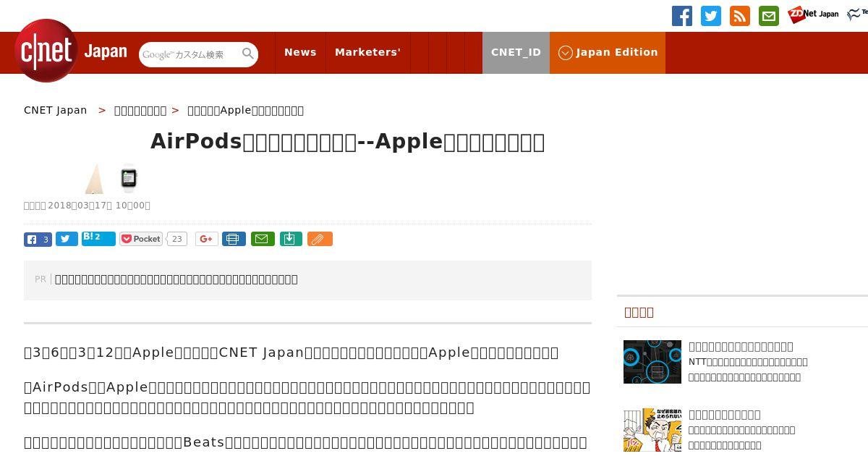Click inside the Google custom search field
This screenshot has height=456, width=868.
(190, 54)
